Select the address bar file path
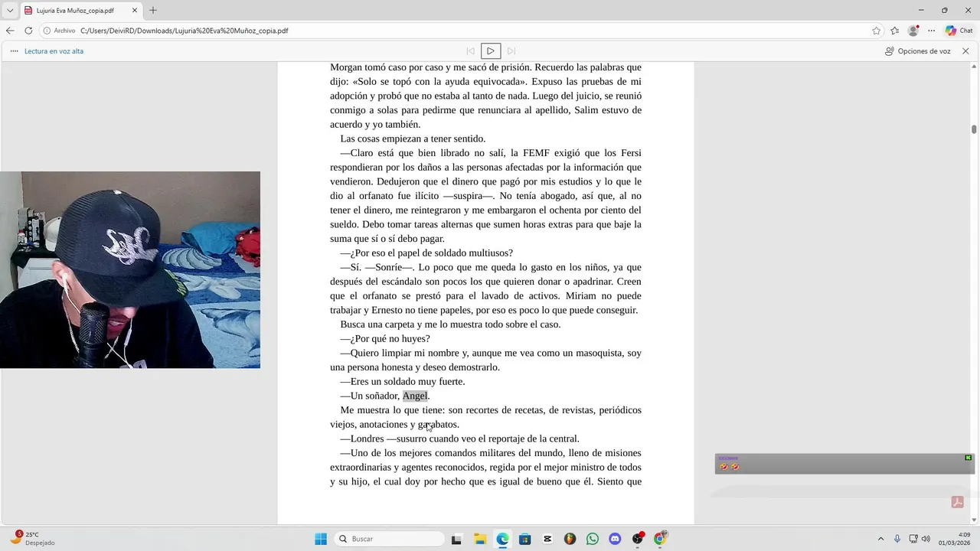This screenshot has height=551, width=980. click(185, 31)
